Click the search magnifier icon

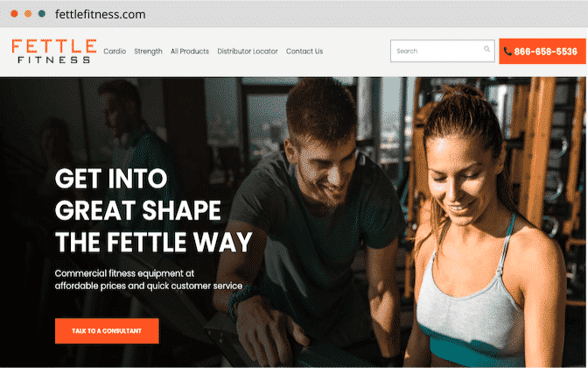click(x=486, y=49)
